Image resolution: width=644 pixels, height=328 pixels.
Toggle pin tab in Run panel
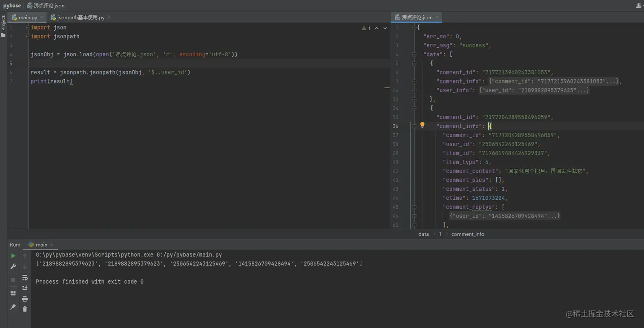coord(13,307)
